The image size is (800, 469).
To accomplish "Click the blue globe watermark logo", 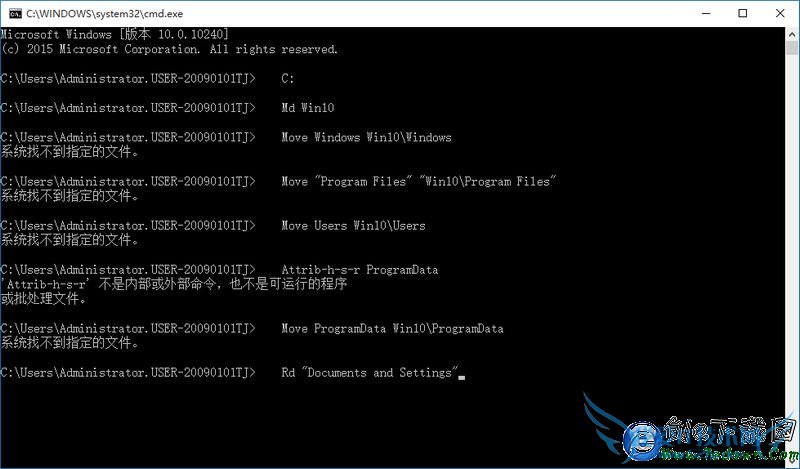I will (x=641, y=440).
